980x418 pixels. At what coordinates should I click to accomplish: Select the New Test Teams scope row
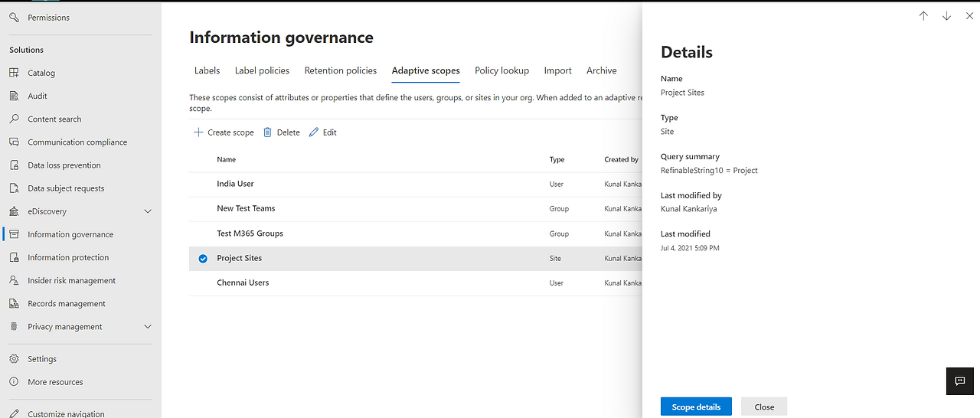pyautogui.click(x=416, y=208)
